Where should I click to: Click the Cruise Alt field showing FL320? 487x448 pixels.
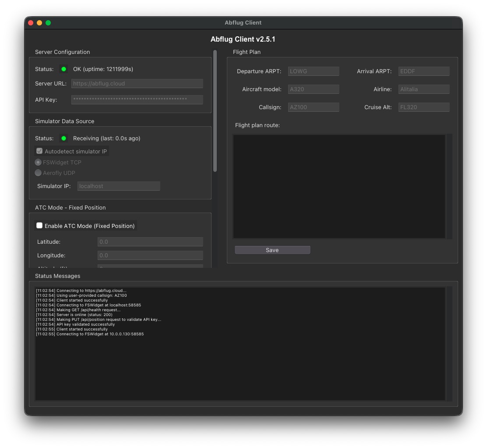tap(423, 107)
